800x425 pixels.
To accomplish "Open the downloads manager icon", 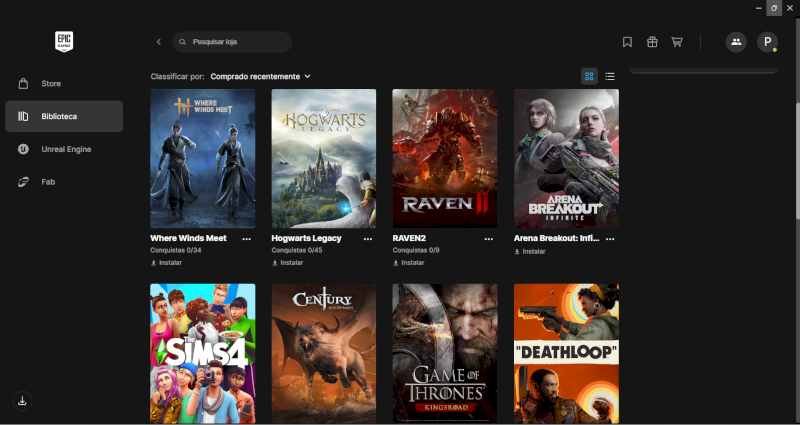I will pyautogui.click(x=22, y=401).
